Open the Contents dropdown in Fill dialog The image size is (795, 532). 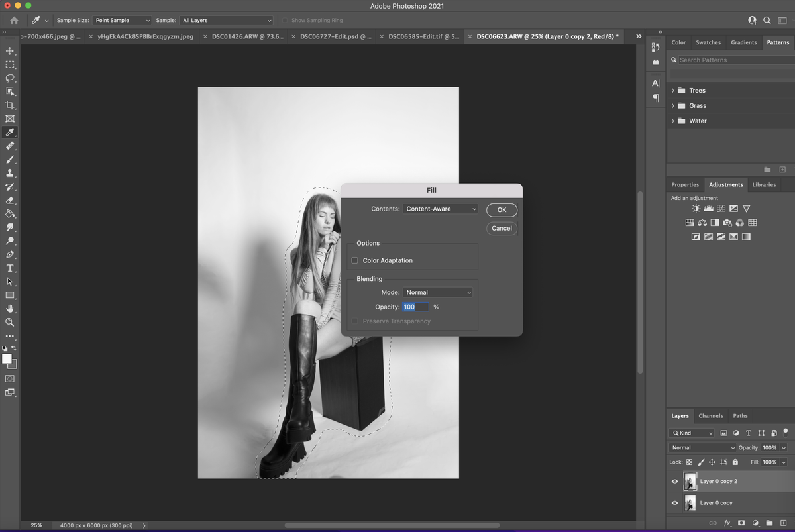coord(441,209)
